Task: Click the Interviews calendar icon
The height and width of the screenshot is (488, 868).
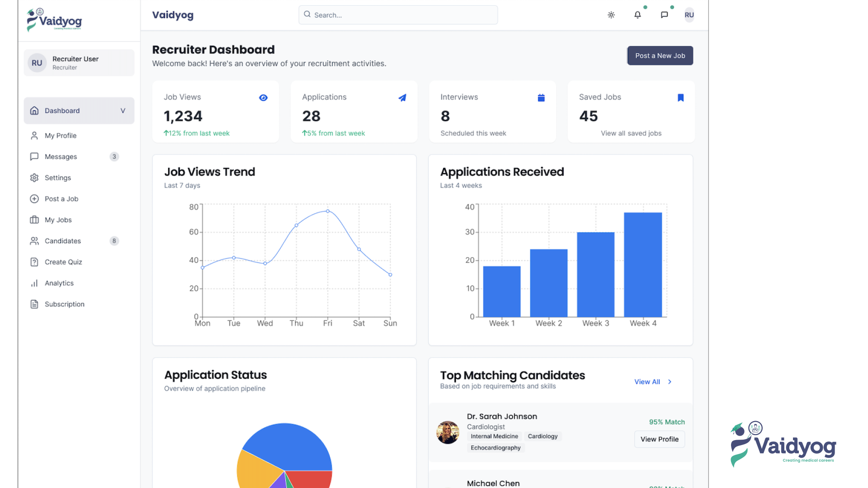Action: click(x=541, y=98)
